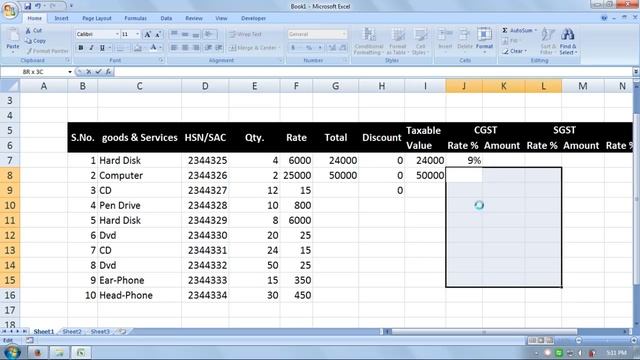Click the Clear eraser icon
This screenshot has height=360, width=640.
point(506,51)
